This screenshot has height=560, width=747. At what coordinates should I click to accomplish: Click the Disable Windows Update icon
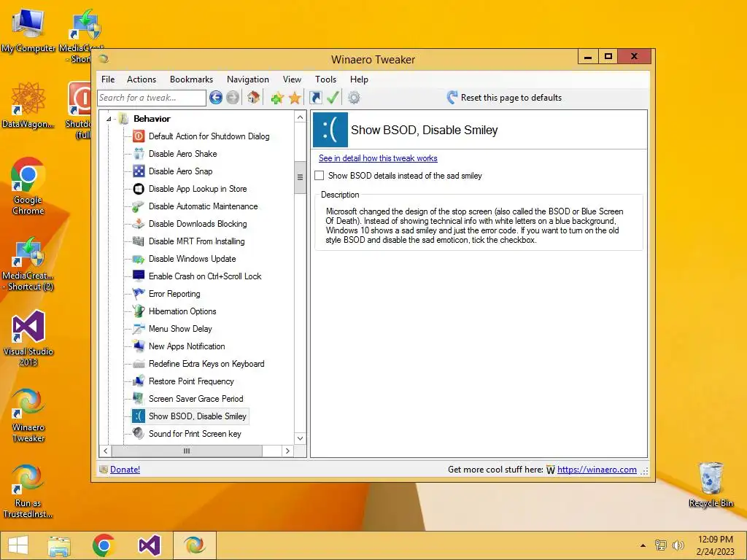click(x=139, y=259)
